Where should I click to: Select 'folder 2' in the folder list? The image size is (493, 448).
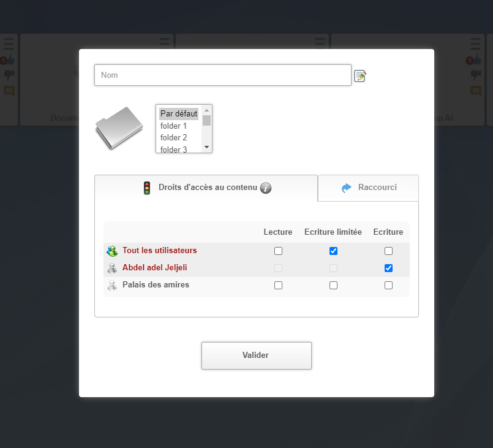pyautogui.click(x=173, y=138)
